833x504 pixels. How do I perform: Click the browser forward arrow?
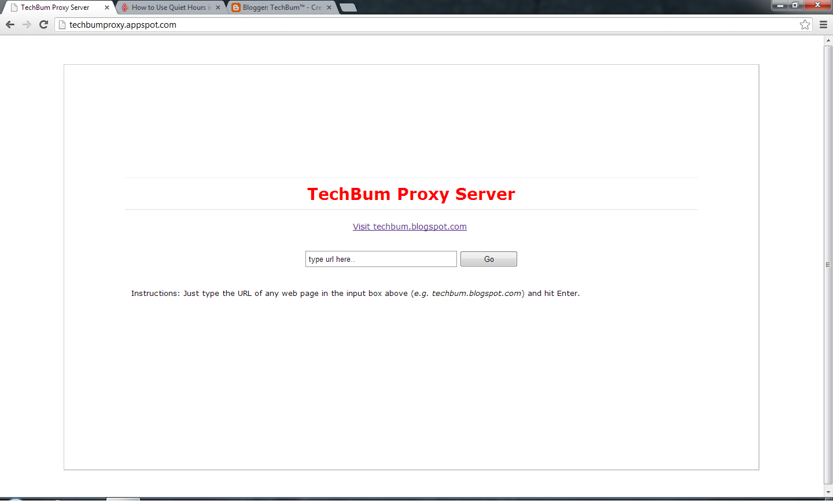coord(27,24)
